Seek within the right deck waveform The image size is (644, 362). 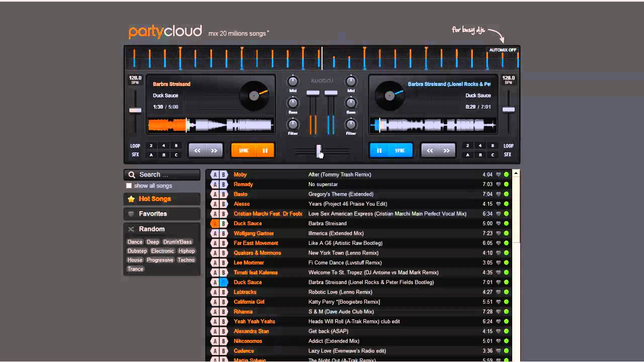(x=433, y=125)
